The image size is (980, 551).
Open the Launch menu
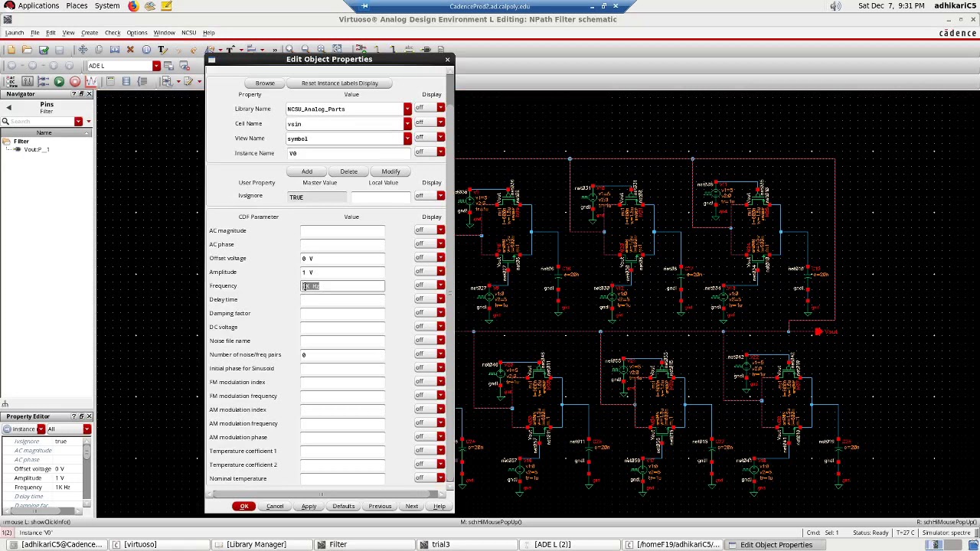[14, 33]
